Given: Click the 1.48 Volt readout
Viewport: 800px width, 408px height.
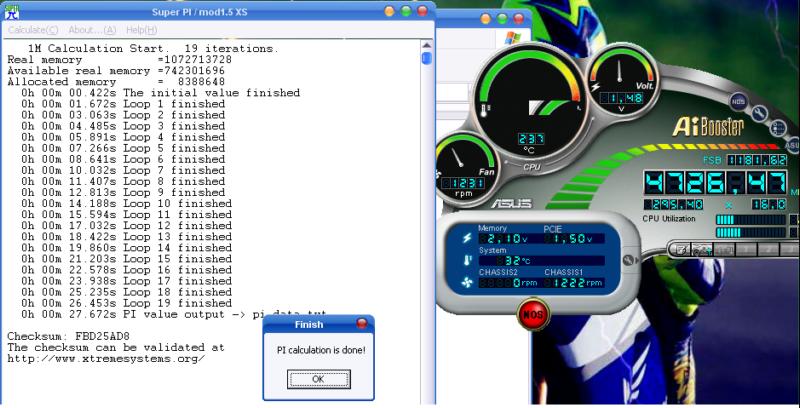Looking at the screenshot, I should point(621,98).
